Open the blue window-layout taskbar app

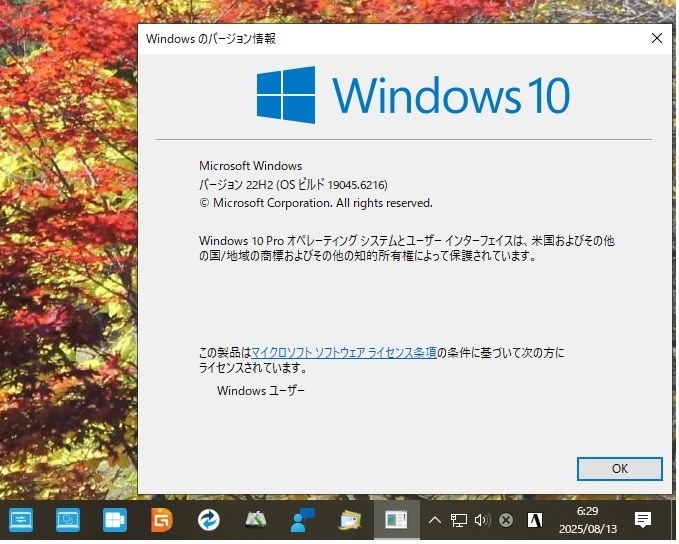pos(115,519)
